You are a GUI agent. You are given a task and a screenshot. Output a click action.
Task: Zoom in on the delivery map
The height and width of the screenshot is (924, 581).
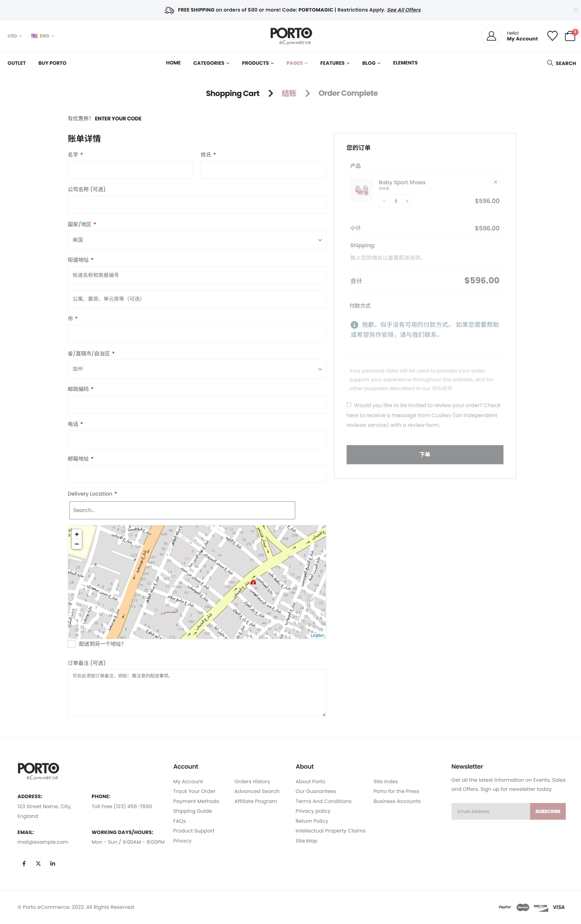[x=77, y=534]
